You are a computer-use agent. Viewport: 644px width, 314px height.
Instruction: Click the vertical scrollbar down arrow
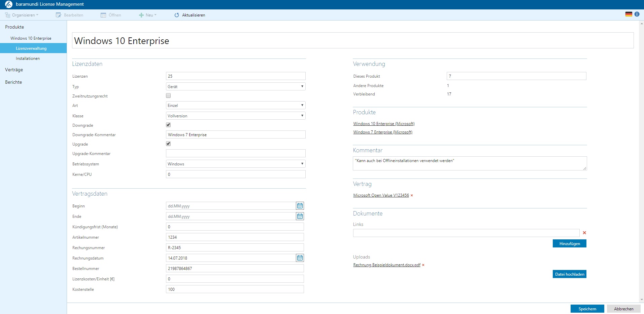(642, 300)
